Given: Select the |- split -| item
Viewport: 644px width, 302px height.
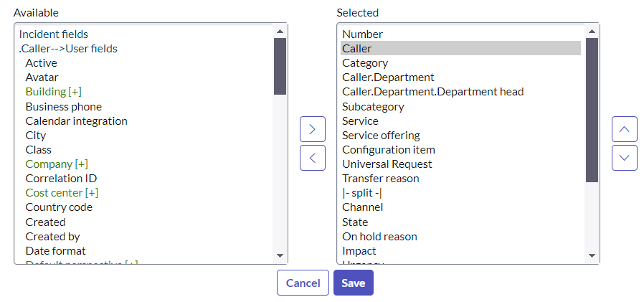Looking at the screenshot, I should [366, 192].
